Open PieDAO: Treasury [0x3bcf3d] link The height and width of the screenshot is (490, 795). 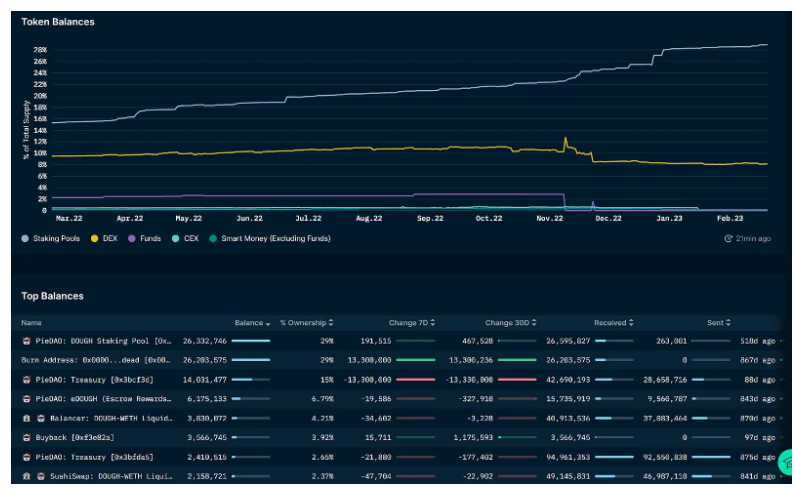(x=94, y=380)
